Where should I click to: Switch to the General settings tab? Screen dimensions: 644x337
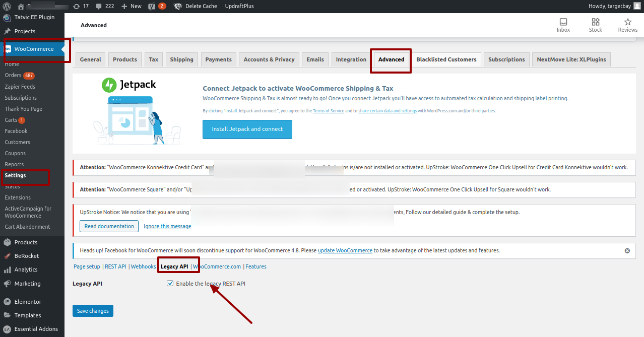click(91, 59)
